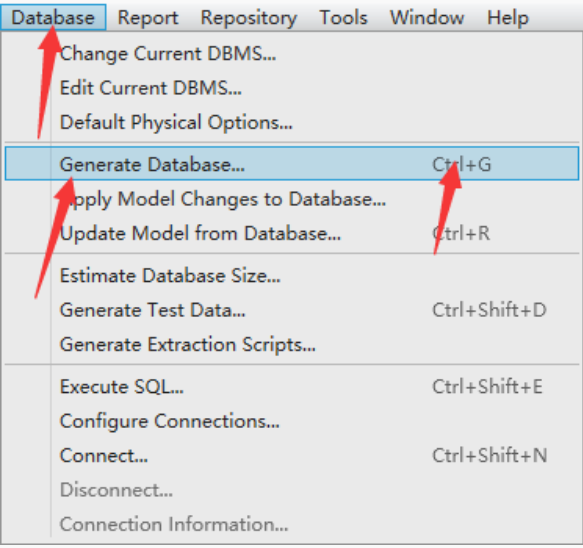This screenshot has height=548, width=583.
Task: Click Generate Database menu item
Action: click(292, 164)
